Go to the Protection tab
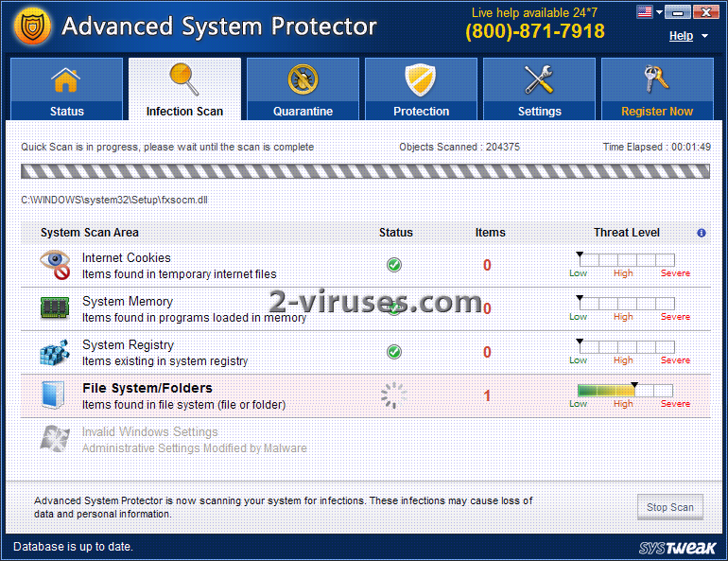728x561 pixels. click(x=421, y=89)
